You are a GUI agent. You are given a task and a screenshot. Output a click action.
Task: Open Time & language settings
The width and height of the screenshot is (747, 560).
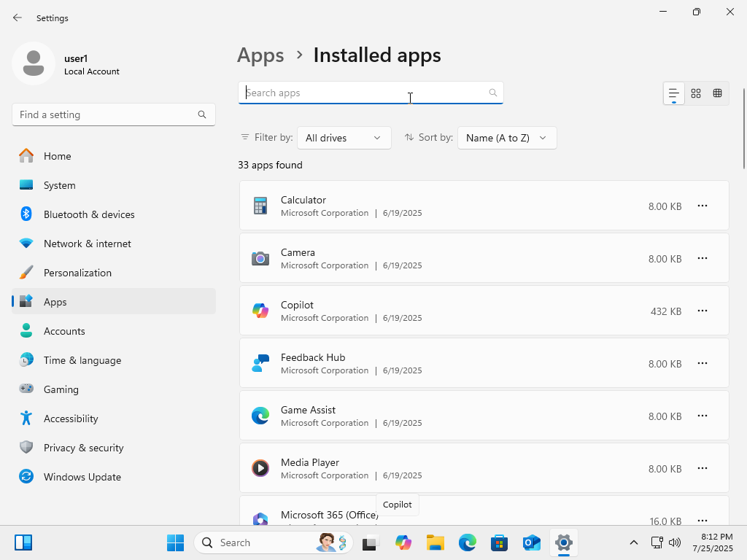click(114, 360)
